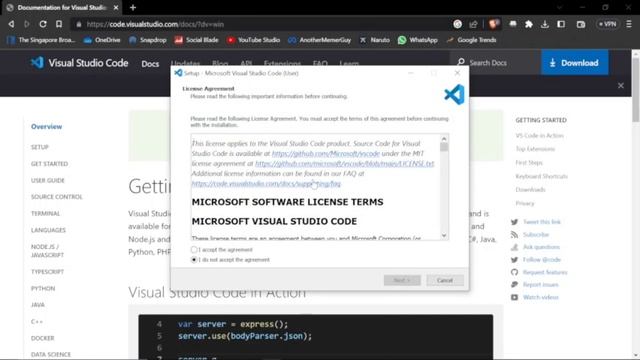Click the browser forward arrow icon
The width and height of the screenshot is (640, 360).
coord(27,24)
